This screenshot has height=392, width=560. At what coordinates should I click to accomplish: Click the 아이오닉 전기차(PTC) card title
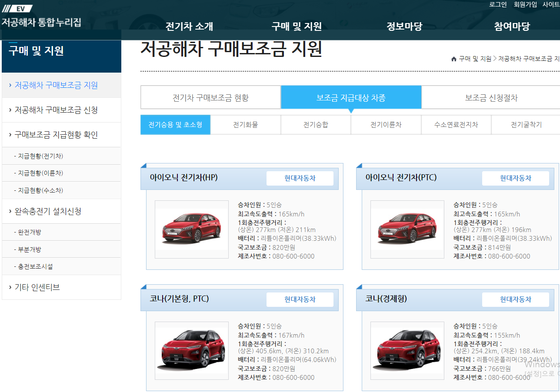[401, 177]
